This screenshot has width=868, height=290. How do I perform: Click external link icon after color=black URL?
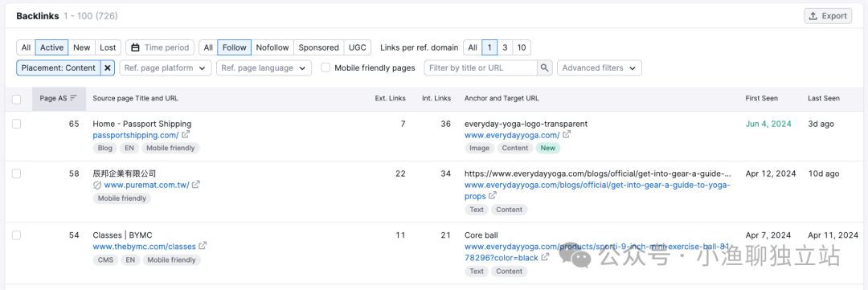(545, 257)
